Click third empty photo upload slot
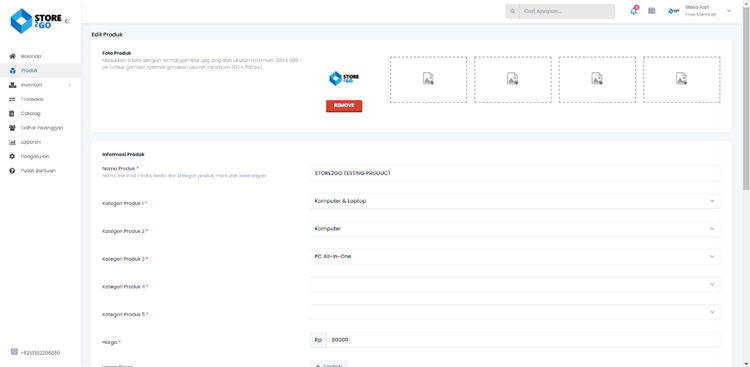Screen dimensions: 750x367 click(x=597, y=79)
